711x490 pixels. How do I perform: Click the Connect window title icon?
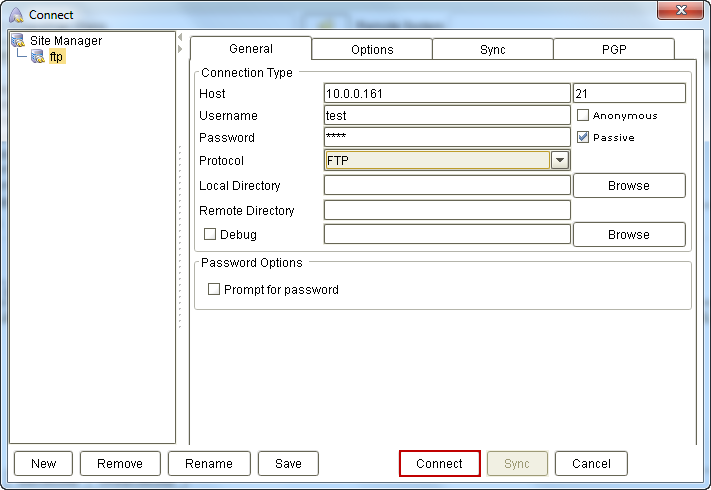pyautogui.click(x=16, y=15)
